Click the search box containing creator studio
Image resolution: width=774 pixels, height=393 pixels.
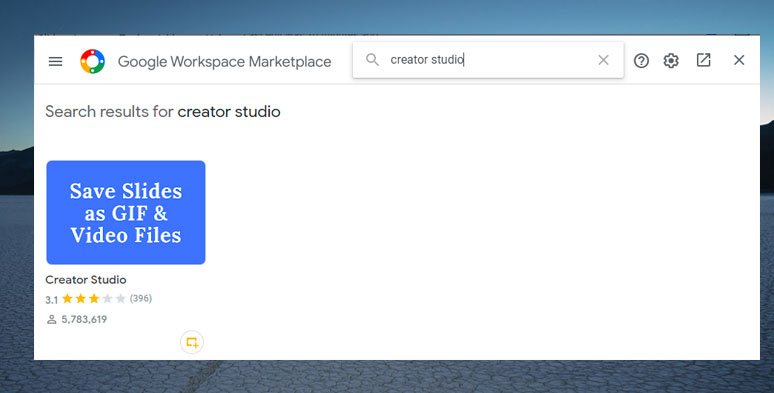coord(488,60)
